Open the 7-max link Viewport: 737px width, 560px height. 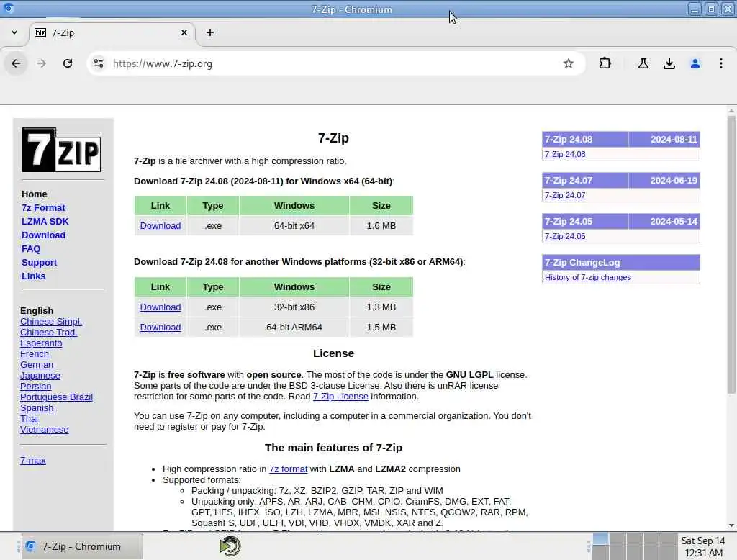coord(33,461)
